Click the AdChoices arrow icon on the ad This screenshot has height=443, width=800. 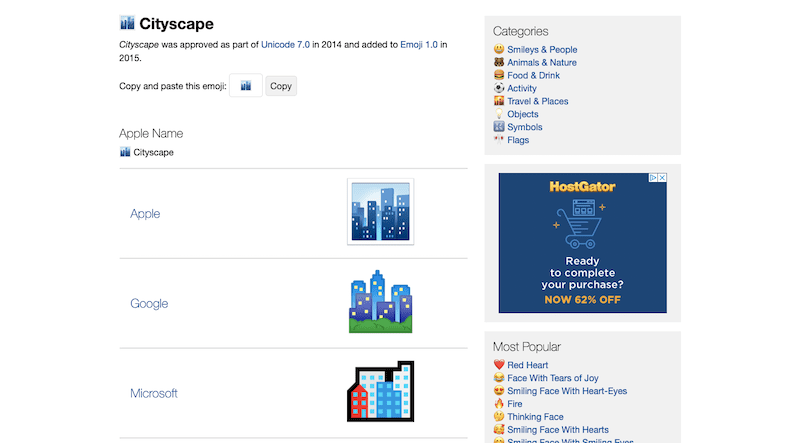coord(653,178)
